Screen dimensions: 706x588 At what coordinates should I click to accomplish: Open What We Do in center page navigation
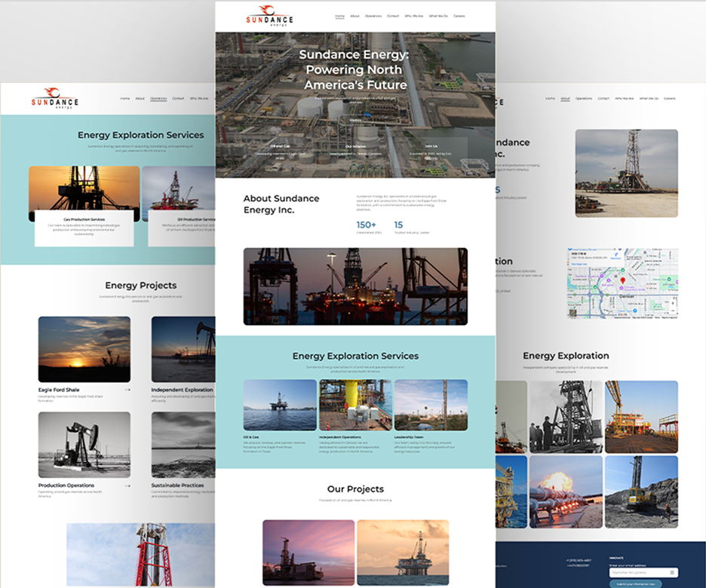[437, 16]
